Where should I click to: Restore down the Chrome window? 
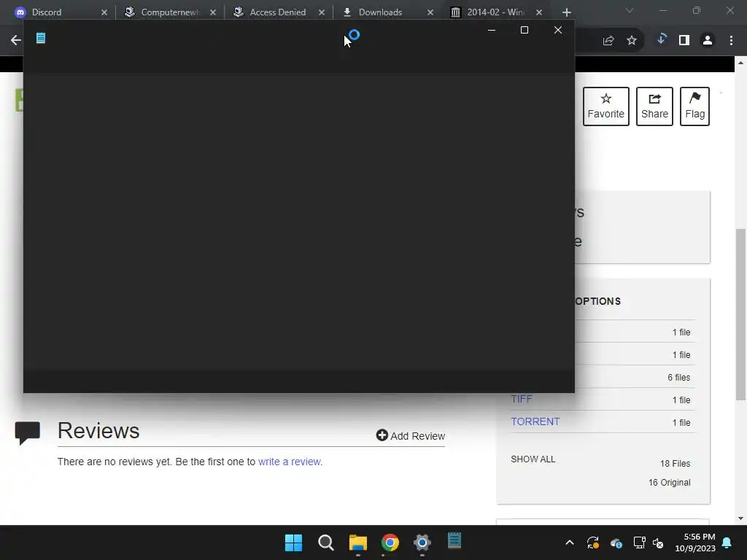point(697,10)
